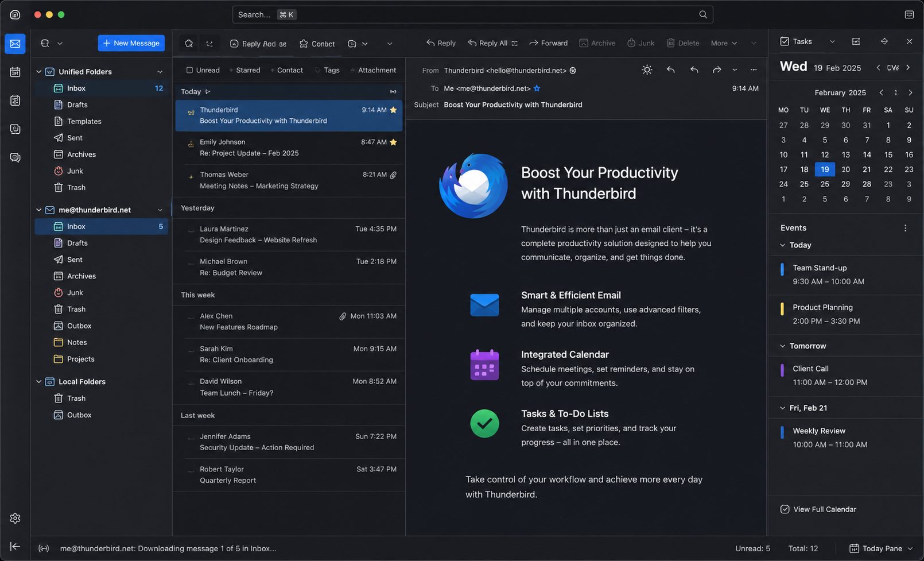Click in the global Search field

[472, 14]
